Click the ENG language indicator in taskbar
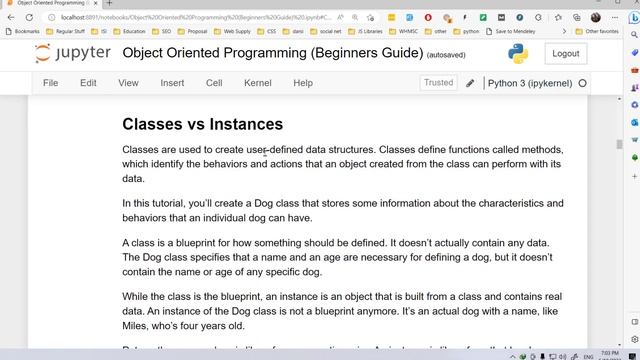This screenshot has width=640, height=360. pos(588,356)
